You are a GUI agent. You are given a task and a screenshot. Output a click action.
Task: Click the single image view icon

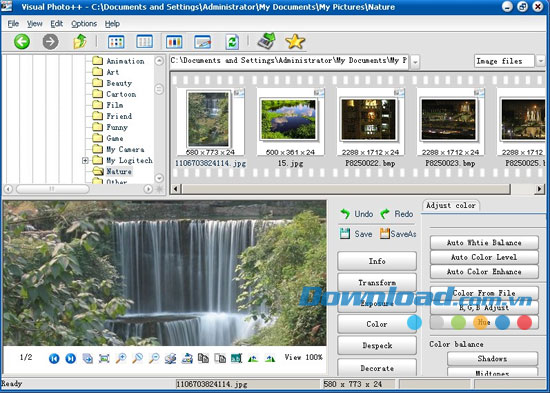click(x=202, y=42)
